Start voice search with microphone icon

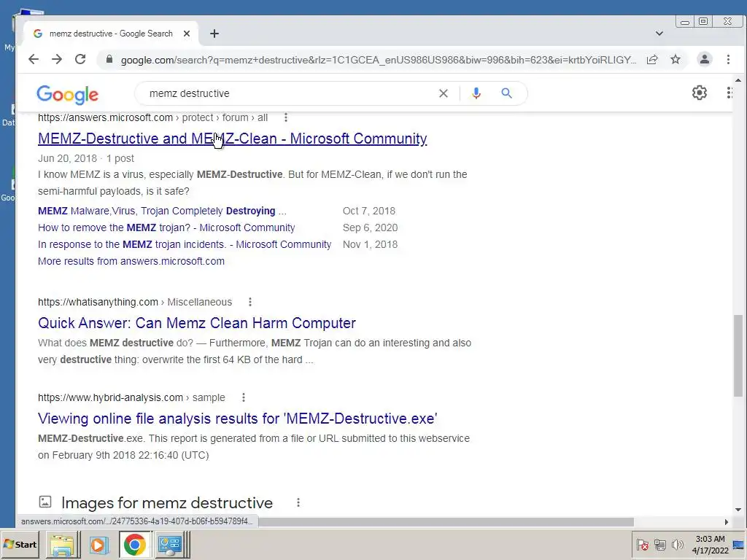[x=476, y=93]
